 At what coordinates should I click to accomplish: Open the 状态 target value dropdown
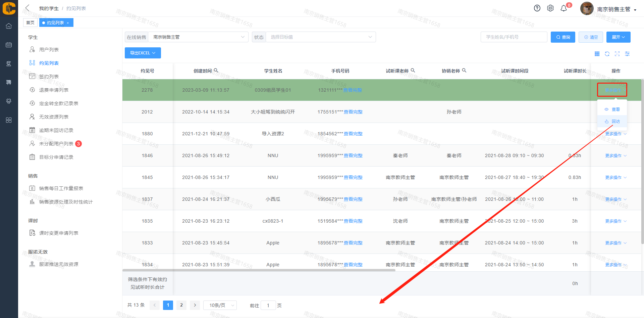click(x=321, y=37)
